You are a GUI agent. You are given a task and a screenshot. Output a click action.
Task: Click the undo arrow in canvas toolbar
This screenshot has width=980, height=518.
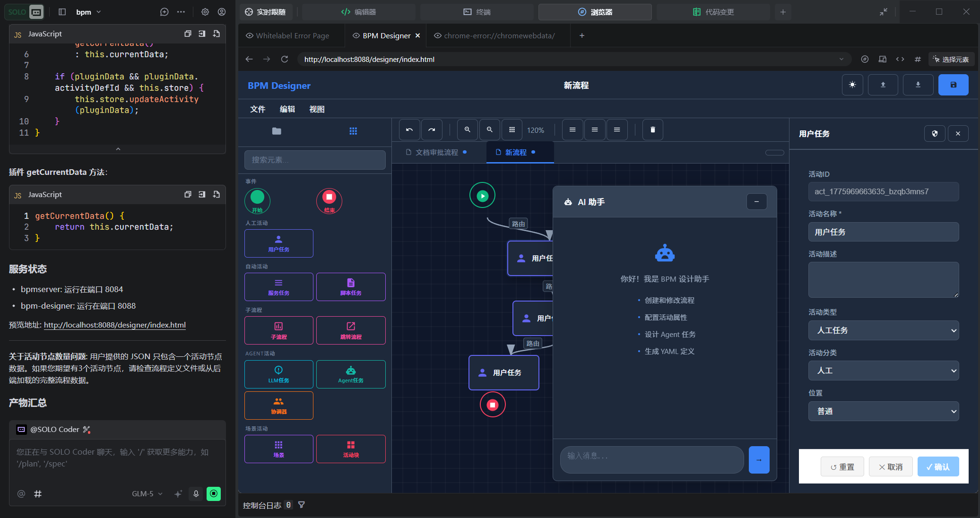click(409, 130)
